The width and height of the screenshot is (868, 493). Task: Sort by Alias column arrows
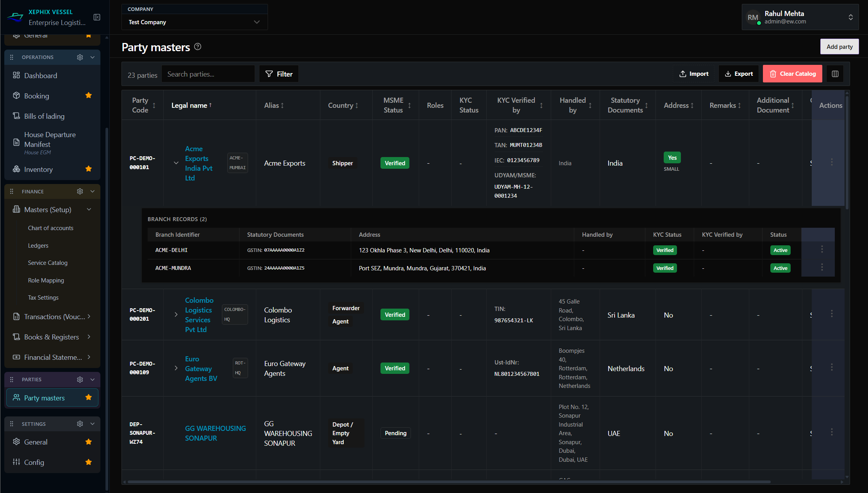(x=282, y=105)
